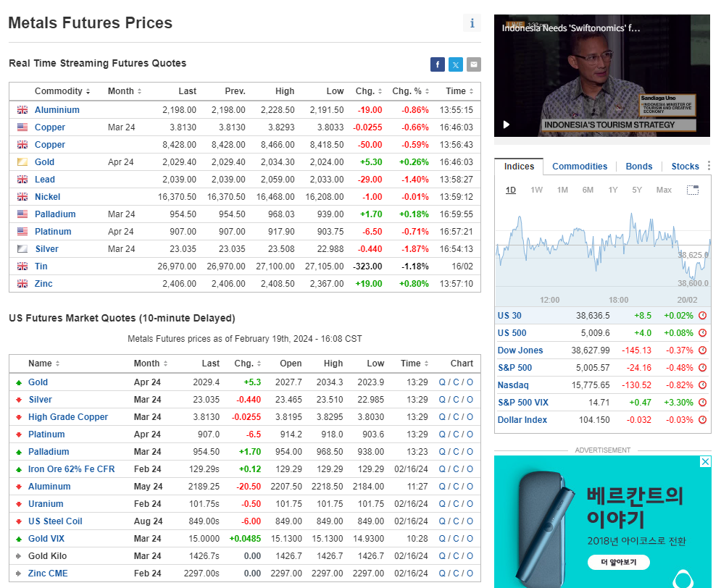Open the Zinc CME futures link

(x=48, y=574)
